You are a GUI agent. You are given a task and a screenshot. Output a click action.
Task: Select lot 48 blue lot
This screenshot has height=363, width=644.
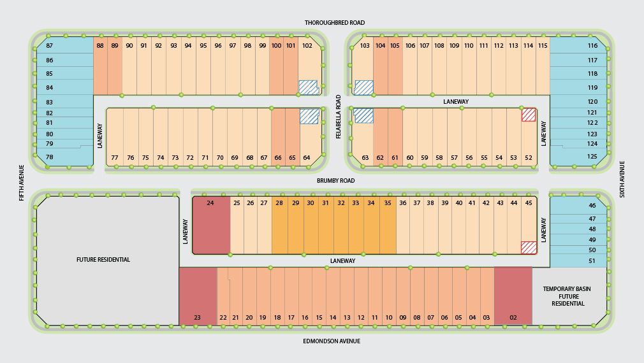[x=578, y=229]
